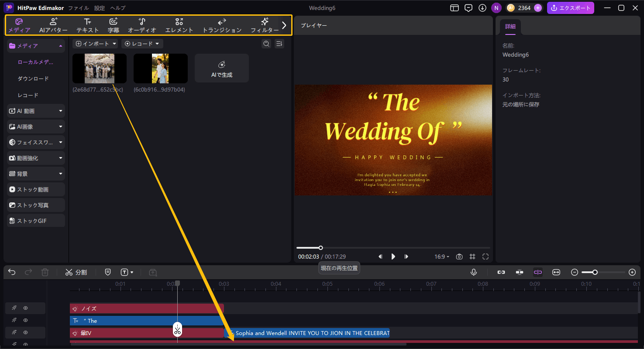The height and width of the screenshot is (349, 644).
Task: Open the media search magnifier icon
Action: point(266,44)
